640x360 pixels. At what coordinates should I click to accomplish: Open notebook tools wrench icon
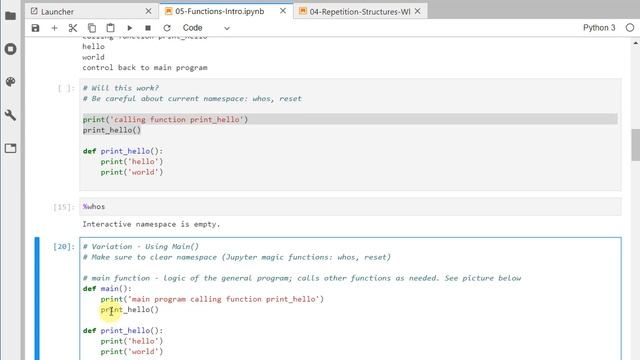coord(10,115)
